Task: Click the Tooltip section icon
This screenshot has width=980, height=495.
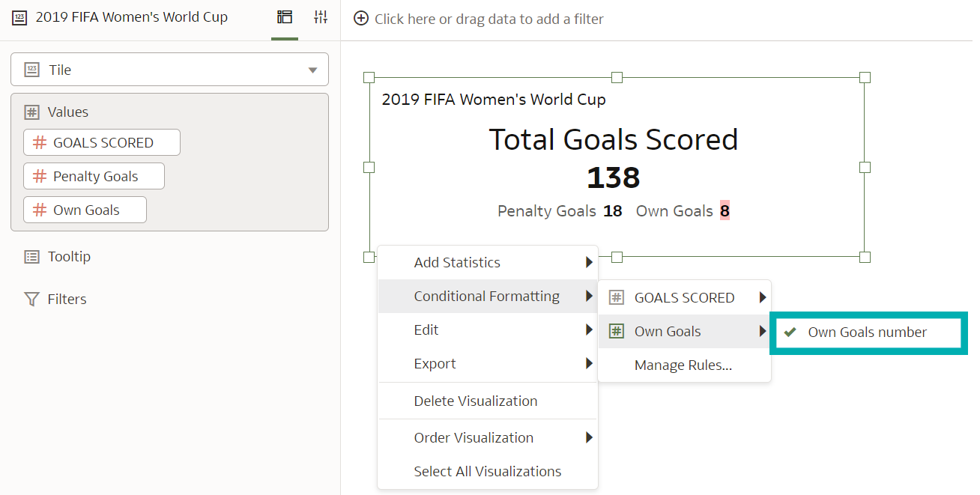Action: coord(31,257)
